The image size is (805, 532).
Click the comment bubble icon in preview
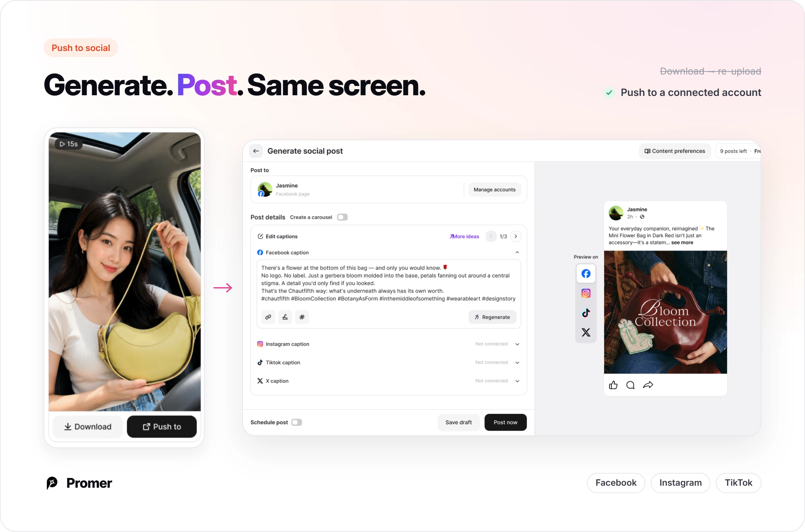[x=630, y=385]
